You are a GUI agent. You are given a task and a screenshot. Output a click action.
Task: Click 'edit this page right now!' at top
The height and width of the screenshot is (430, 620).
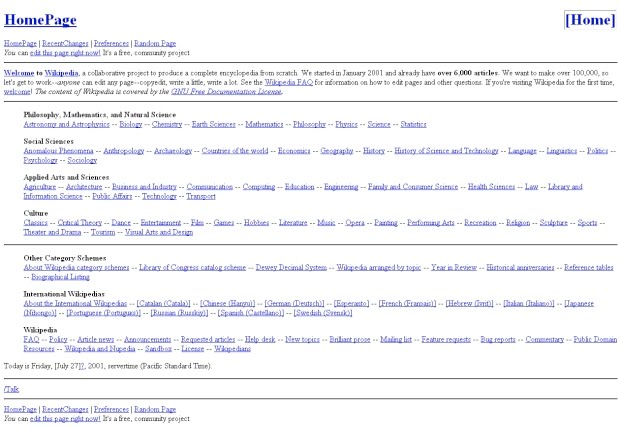(x=65, y=53)
